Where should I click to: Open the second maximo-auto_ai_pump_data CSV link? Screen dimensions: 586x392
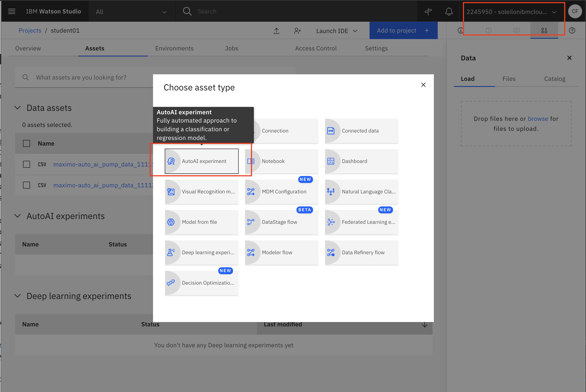click(x=103, y=185)
